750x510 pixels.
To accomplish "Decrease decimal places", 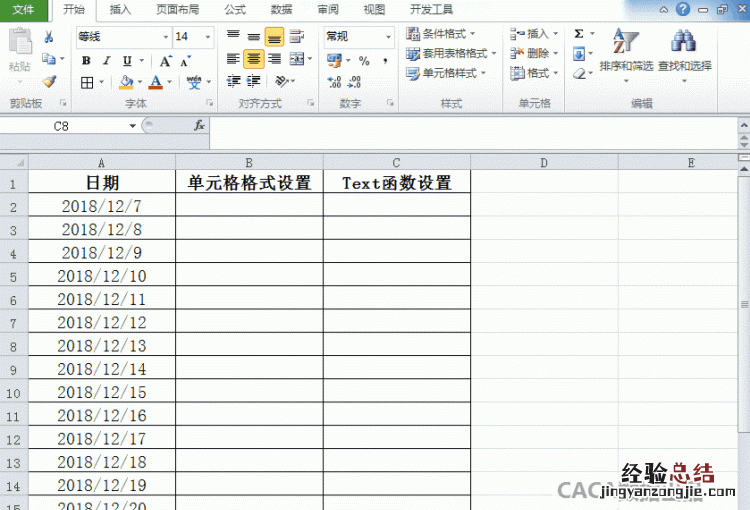I will (354, 82).
